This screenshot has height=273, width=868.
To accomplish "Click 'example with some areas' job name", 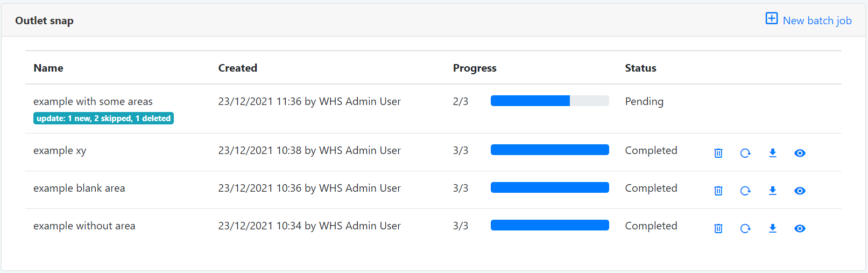I will [x=93, y=101].
